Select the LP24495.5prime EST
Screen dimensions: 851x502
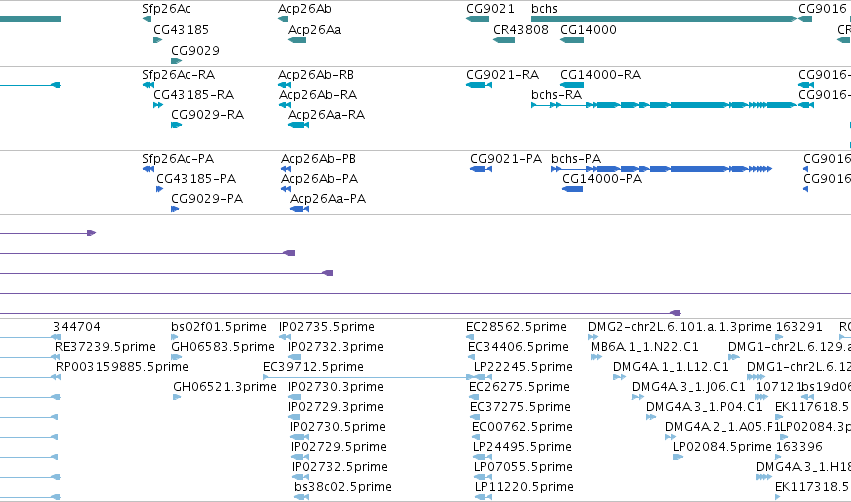tap(482, 457)
